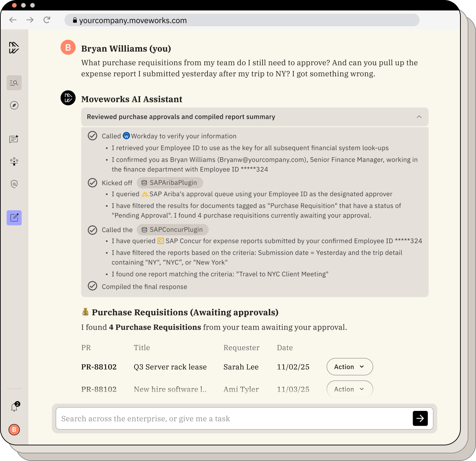The height and width of the screenshot is (461, 476).
Task: Select the personalization wand sidebar icon
Action: point(14,161)
